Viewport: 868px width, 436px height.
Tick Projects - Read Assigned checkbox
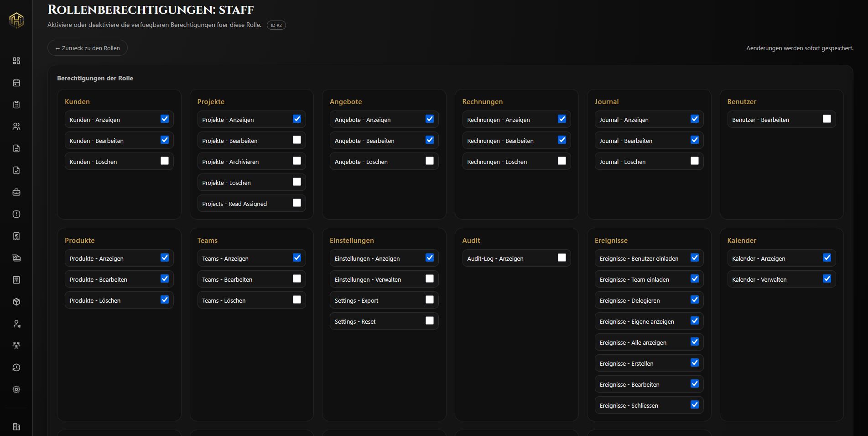tap(297, 203)
